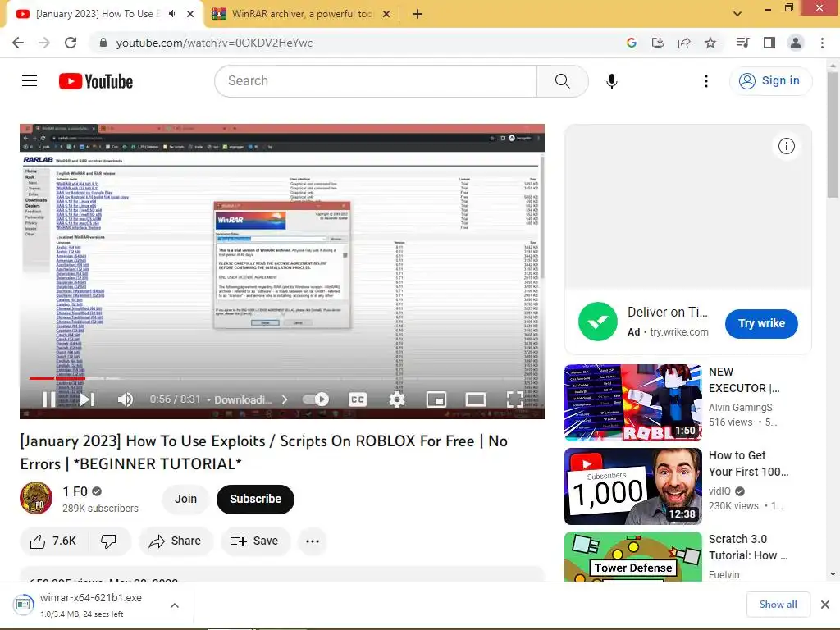The height and width of the screenshot is (630, 840).
Task: Join the 1 F0 channel
Action: (x=185, y=499)
